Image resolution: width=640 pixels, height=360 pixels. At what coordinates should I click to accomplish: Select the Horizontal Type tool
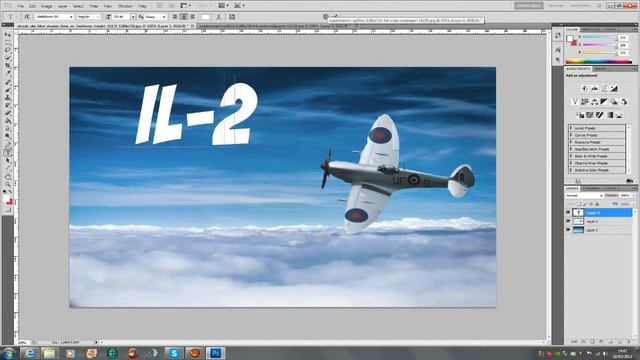tap(7, 153)
